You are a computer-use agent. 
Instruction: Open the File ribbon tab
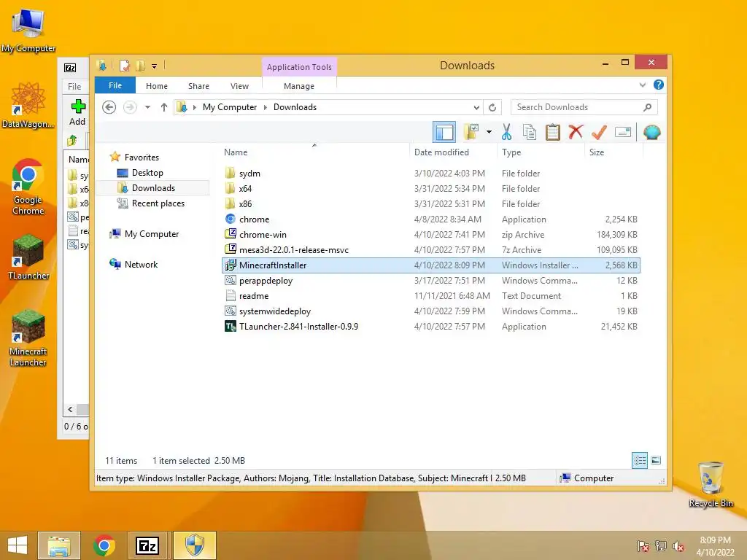click(x=115, y=85)
